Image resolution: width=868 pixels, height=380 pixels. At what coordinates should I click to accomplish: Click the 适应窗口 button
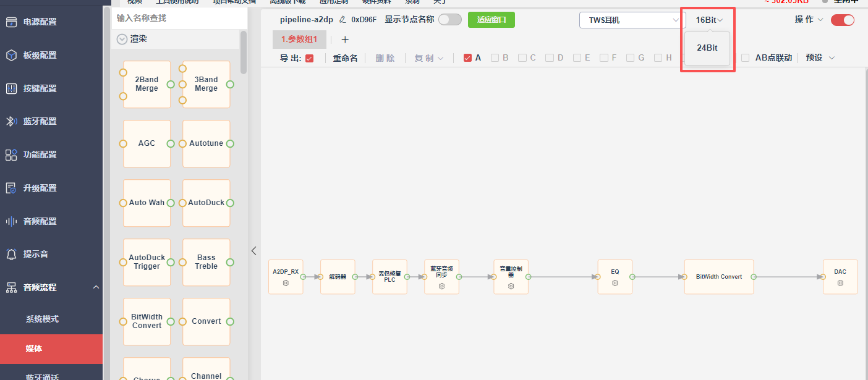click(x=491, y=20)
